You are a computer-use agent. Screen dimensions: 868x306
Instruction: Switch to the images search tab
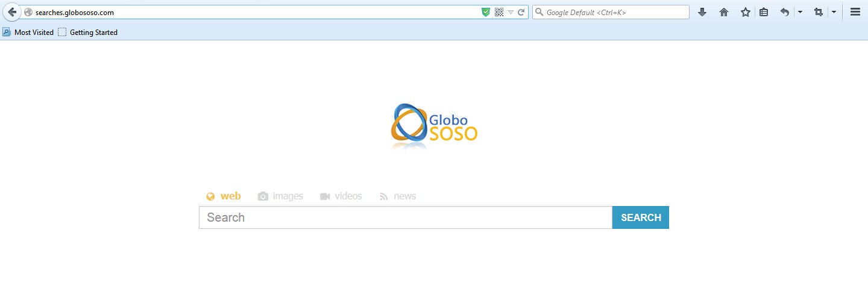pyautogui.click(x=280, y=196)
